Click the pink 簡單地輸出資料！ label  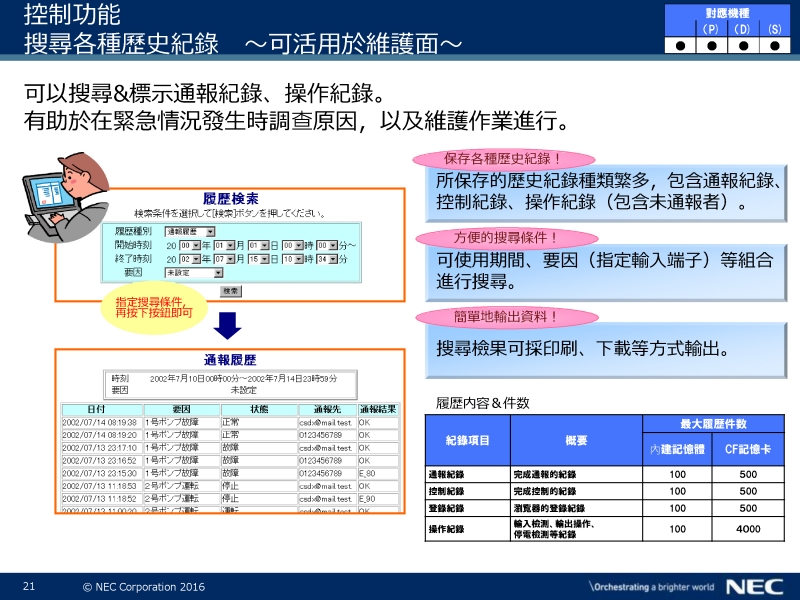[507, 317]
